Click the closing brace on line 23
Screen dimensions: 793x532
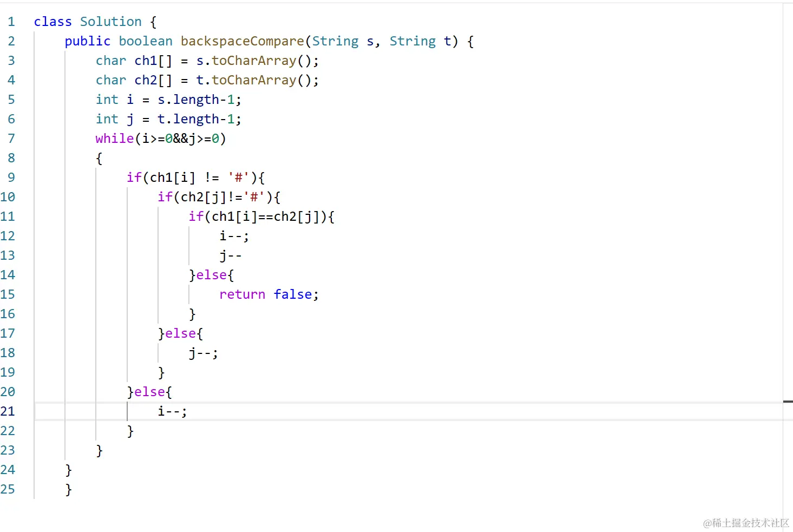pos(99,450)
